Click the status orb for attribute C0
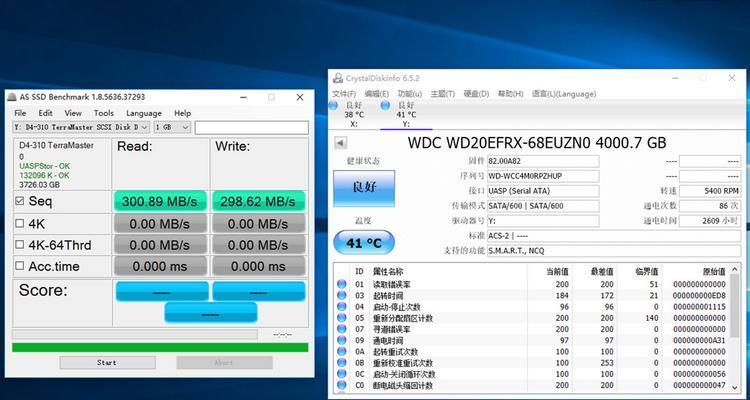Viewport: 750px width, 400px height. [342, 385]
